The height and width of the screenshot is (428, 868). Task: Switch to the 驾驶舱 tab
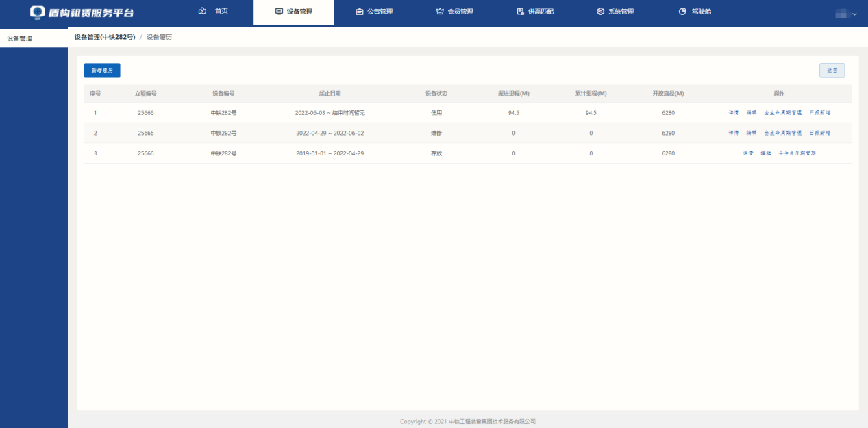(x=702, y=12)
